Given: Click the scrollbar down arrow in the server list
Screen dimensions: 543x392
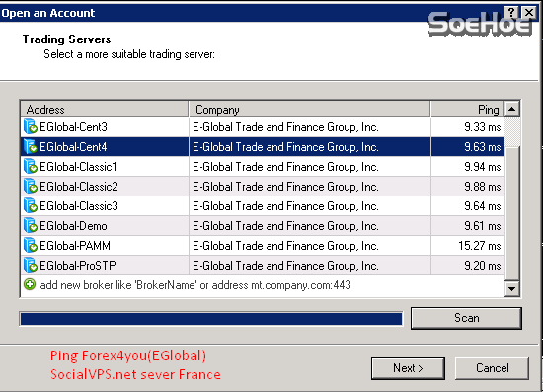Looking at the screenshot, I should click(x=511, y=288).
